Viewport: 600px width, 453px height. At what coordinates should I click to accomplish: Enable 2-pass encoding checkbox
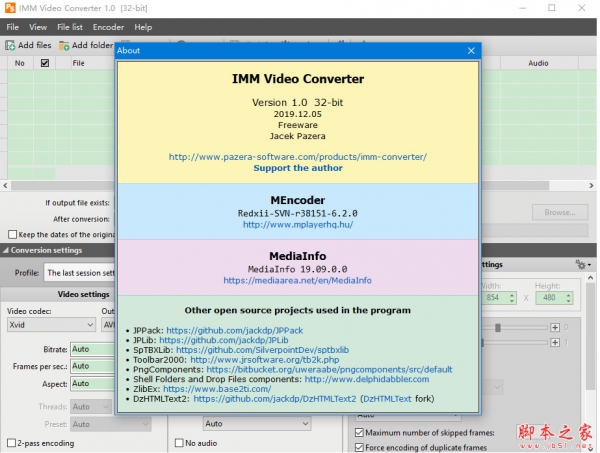pos(11,443)
